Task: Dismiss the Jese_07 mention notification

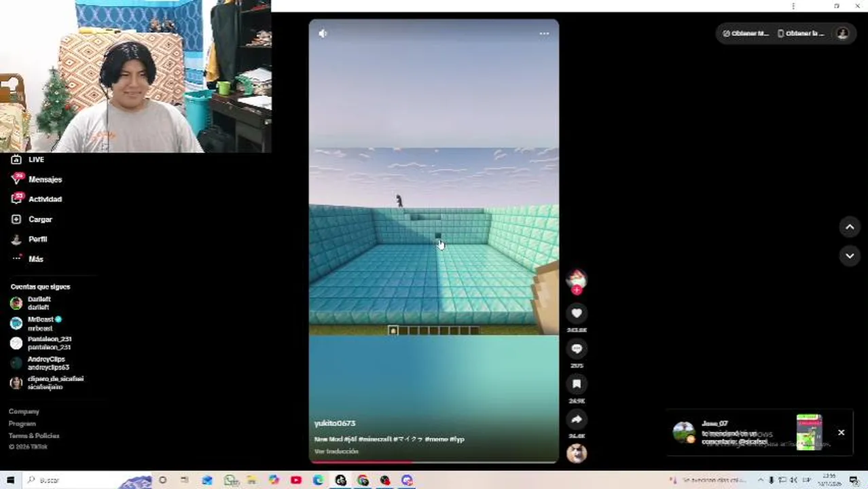Action: click(x=841, y=433)
